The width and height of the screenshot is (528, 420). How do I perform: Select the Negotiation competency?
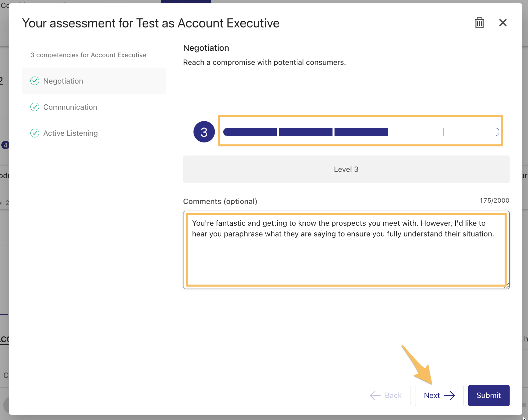tap(63, 81)
